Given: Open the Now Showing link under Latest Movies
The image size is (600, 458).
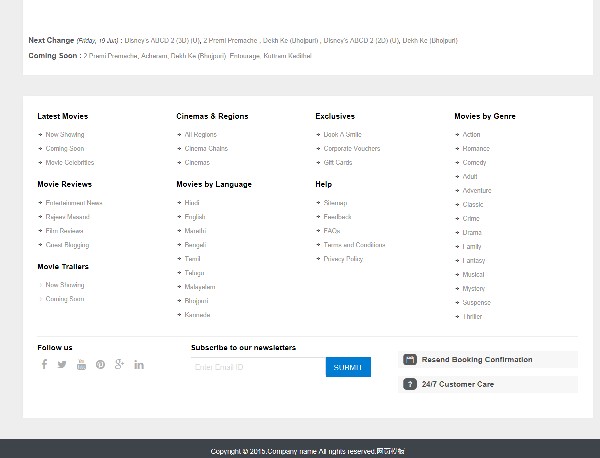Looking at the screenshot, I should coord(65,134).
